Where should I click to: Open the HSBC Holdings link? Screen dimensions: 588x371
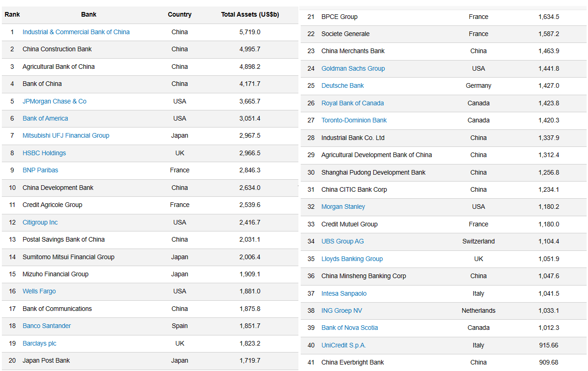[x=44, y=153]
